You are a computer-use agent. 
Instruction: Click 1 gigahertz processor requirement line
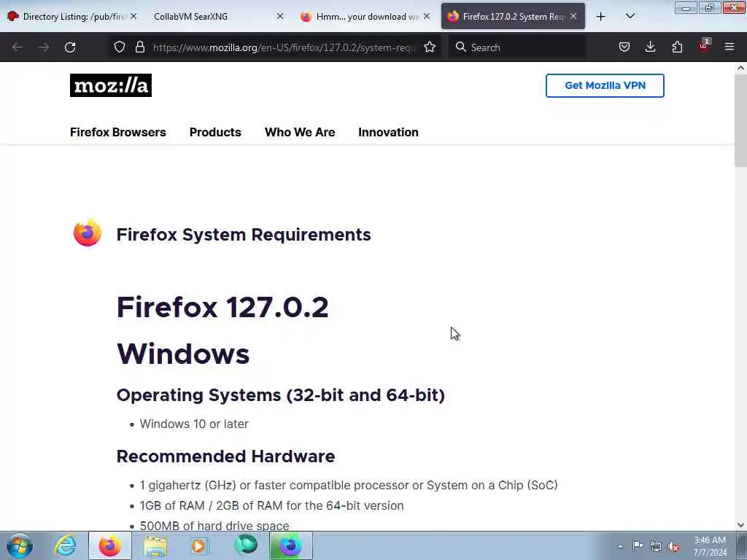coord(348,485)
